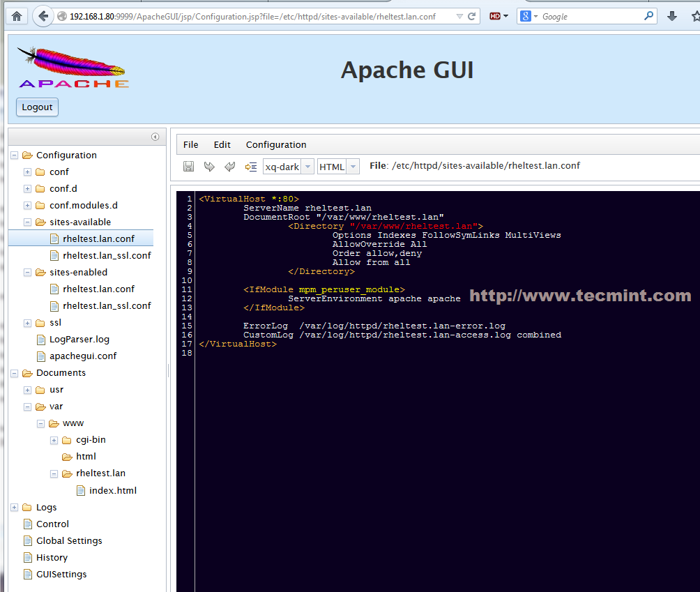The height and width of the screenshot is (592, 700).
Task: Click the go-to-line toolbar icon
Action: click(x=251, y=167)
